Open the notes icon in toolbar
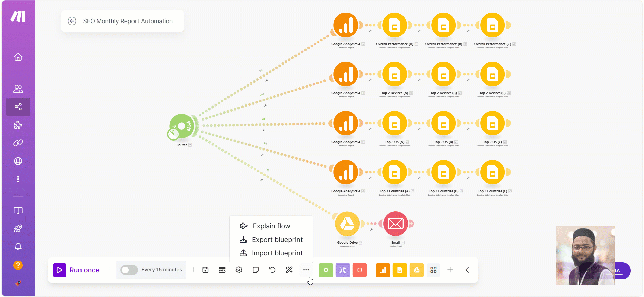Viewport: 644px width, 297px height. (x=256, y=270)
